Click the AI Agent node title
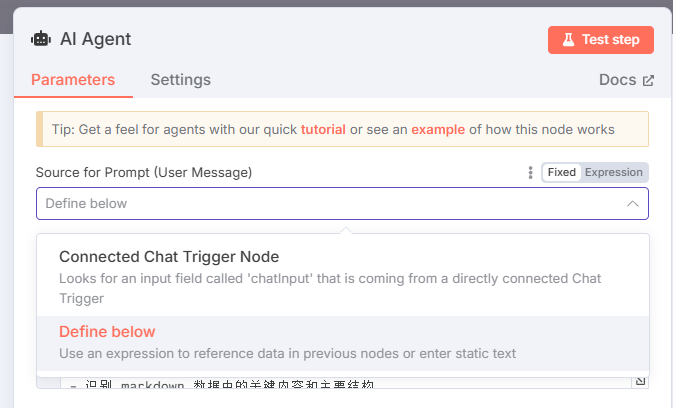673x408 pixels. (95, 39)
